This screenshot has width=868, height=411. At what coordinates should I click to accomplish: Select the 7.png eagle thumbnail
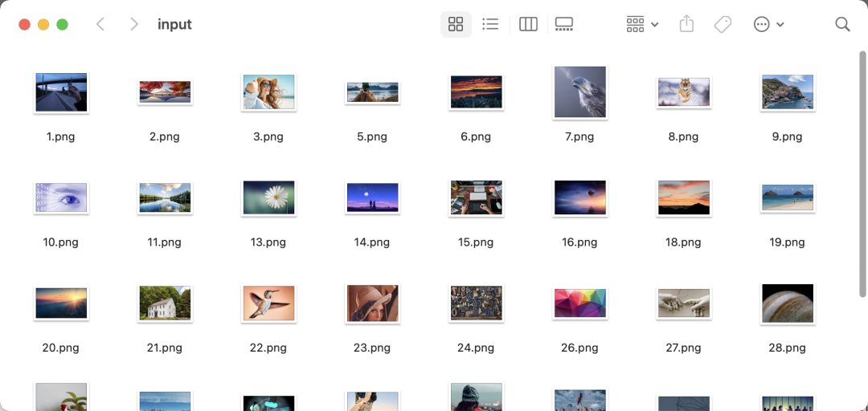(579, 92)
